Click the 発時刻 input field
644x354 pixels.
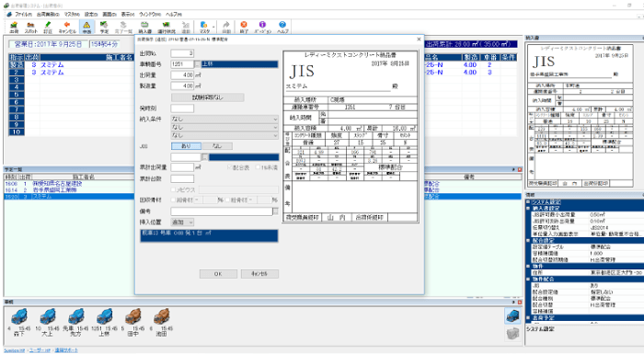[x=182, y=108]
